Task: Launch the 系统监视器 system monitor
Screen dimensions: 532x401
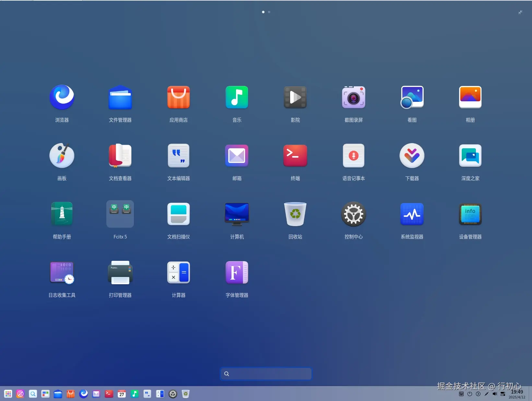Action: point(412,214)
